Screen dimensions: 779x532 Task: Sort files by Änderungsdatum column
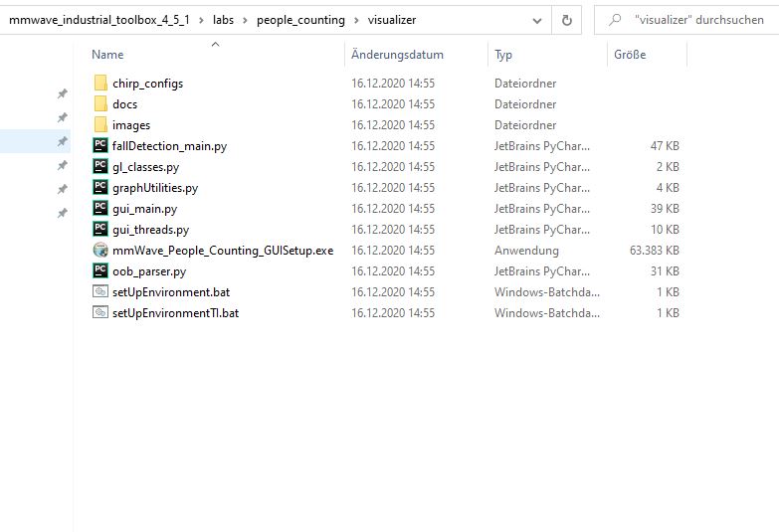click(x=397, y=55)
